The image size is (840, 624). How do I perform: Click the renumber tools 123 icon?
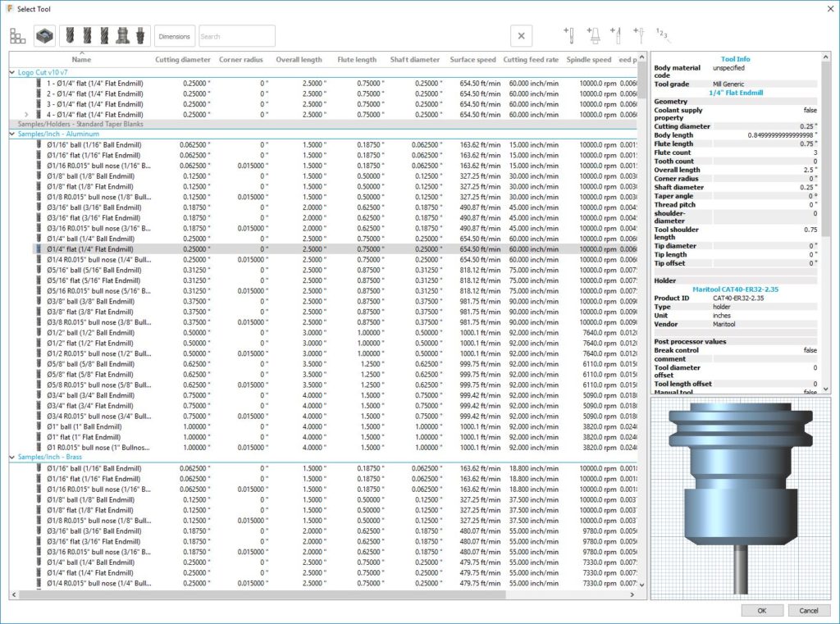click(660, 35)
